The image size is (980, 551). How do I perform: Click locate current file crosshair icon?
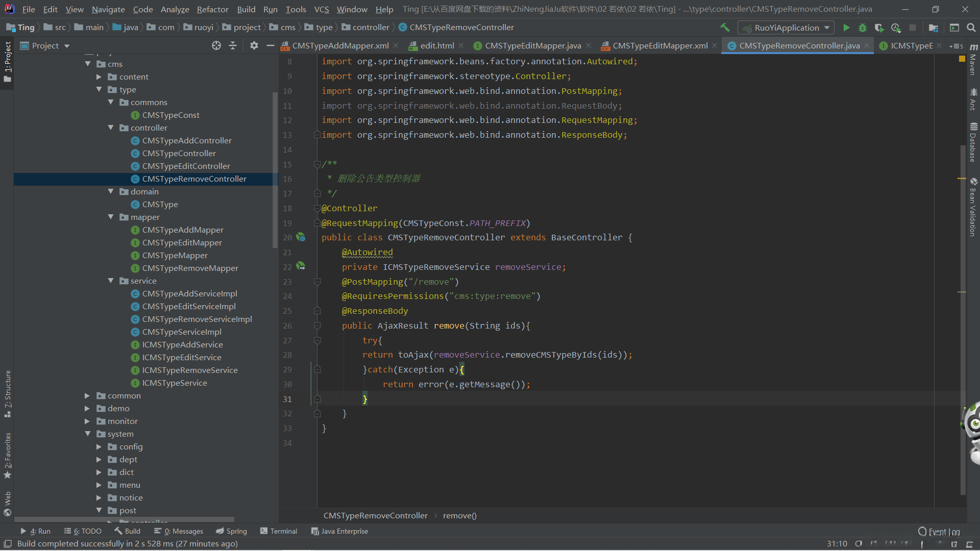click(216, 46)
